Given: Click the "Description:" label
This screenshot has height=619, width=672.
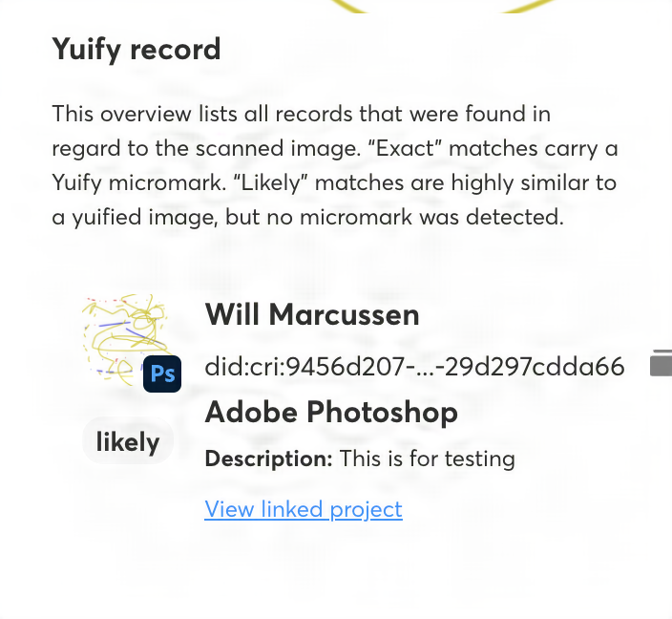Looking at the screenshot, I should tap(268, 459).
